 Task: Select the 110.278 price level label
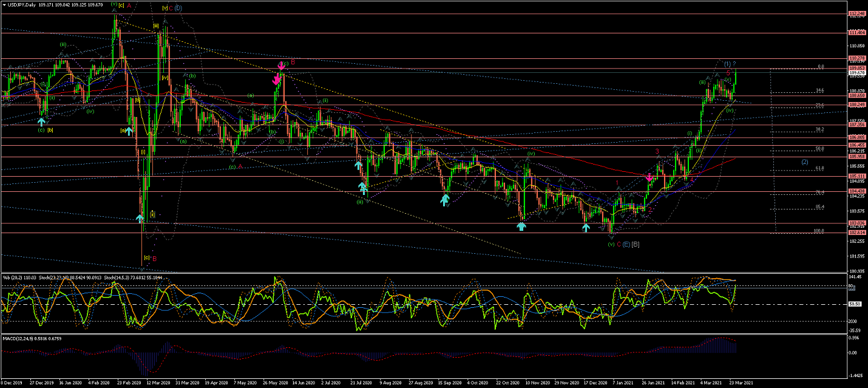pyautogui.click(x=856, y=58)
